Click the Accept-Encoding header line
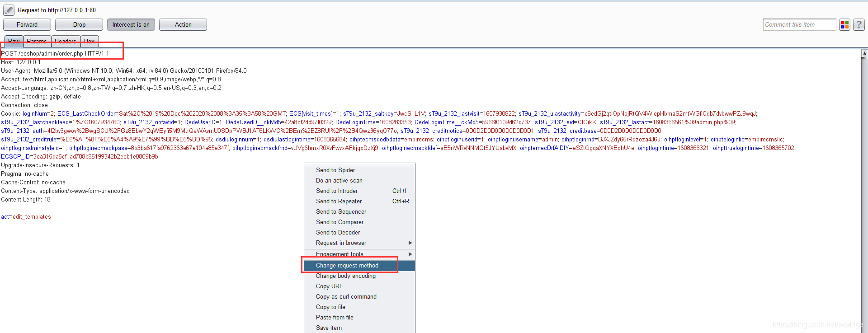 [x=41, y=96]
